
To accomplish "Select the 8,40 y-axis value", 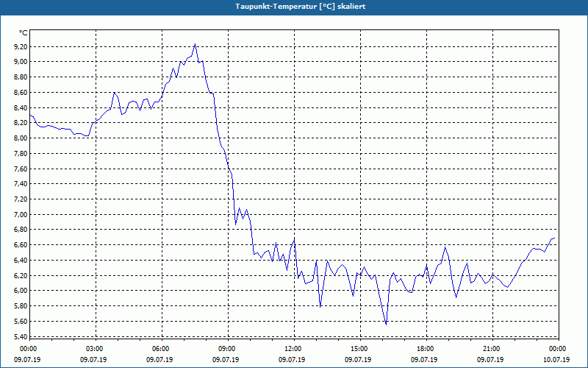I will pos(21,107).
